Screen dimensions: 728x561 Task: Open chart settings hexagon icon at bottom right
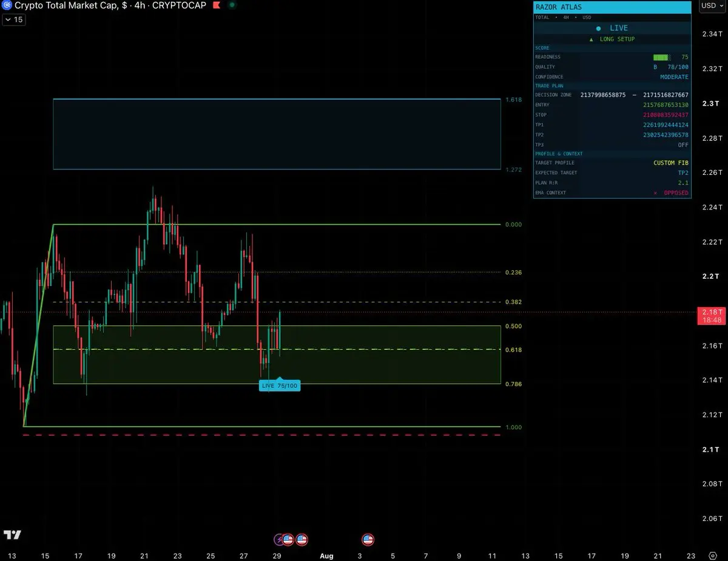pyautogui.click(x=712, y=556)
